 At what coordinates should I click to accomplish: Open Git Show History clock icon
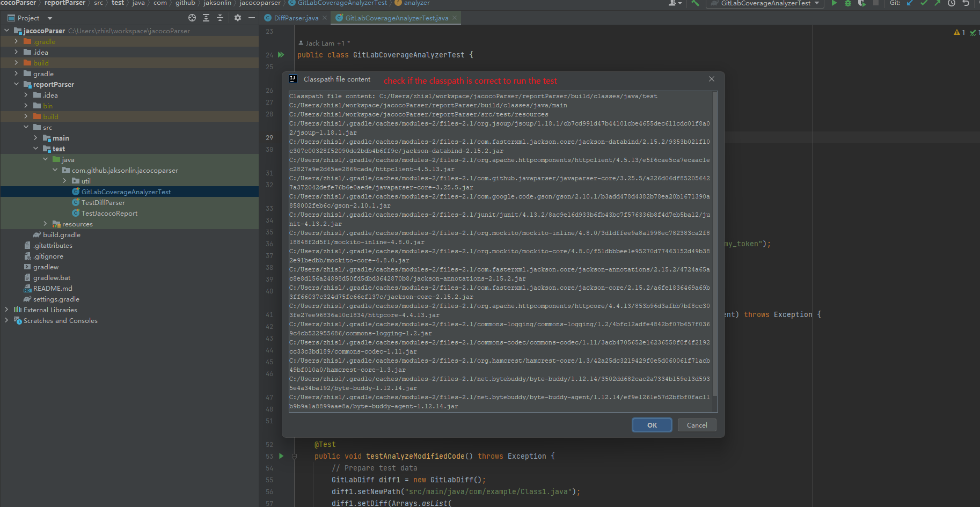pos(952,3)
